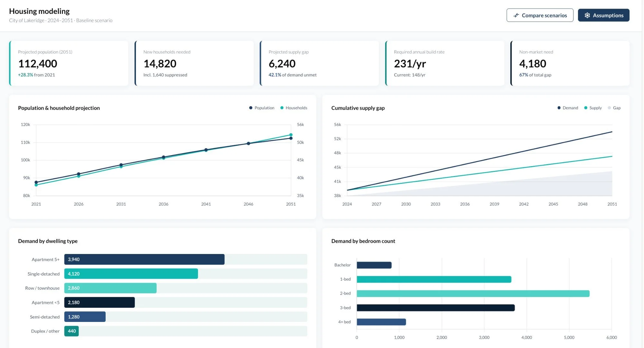
Task: Select the New households needed card
Action: pos(194,63)
